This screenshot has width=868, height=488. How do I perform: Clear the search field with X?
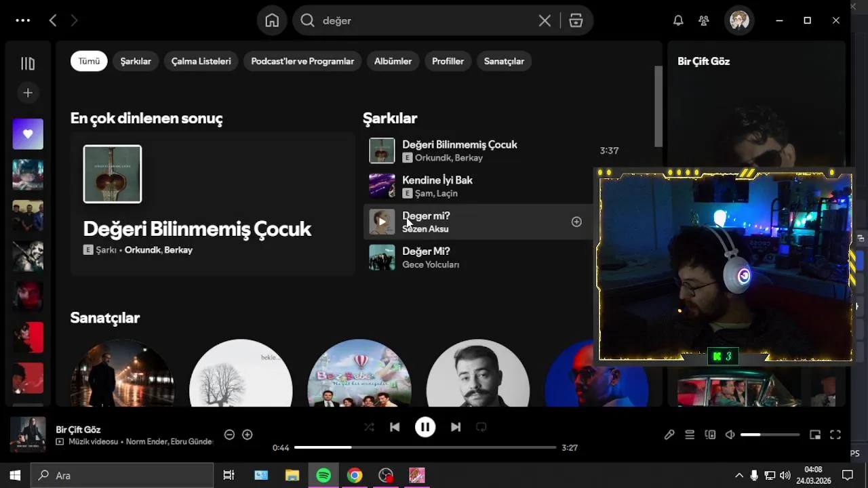tap(545, 20)
